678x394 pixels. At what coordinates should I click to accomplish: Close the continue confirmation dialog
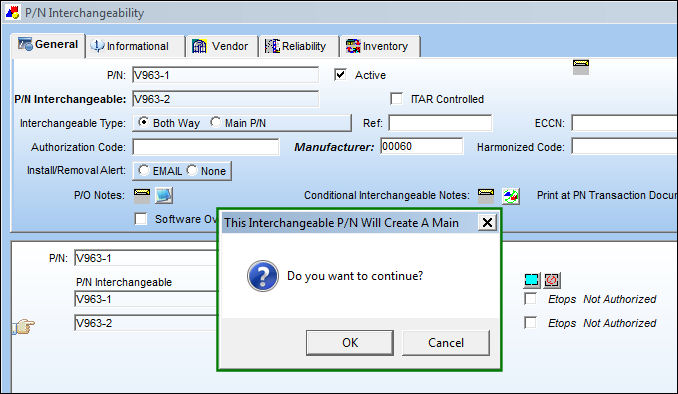(487, 223)
